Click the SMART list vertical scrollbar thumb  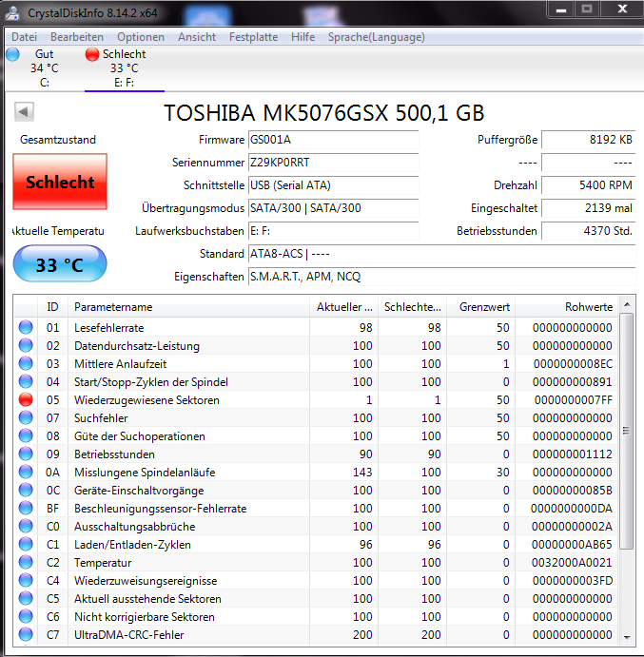[627, 431]
